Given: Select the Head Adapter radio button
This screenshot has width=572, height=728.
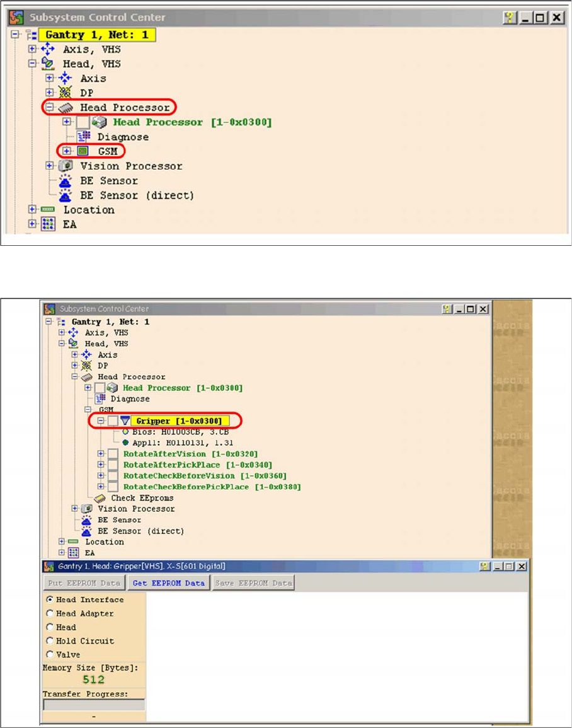Looking at the screenshot, I should [50, 613].
